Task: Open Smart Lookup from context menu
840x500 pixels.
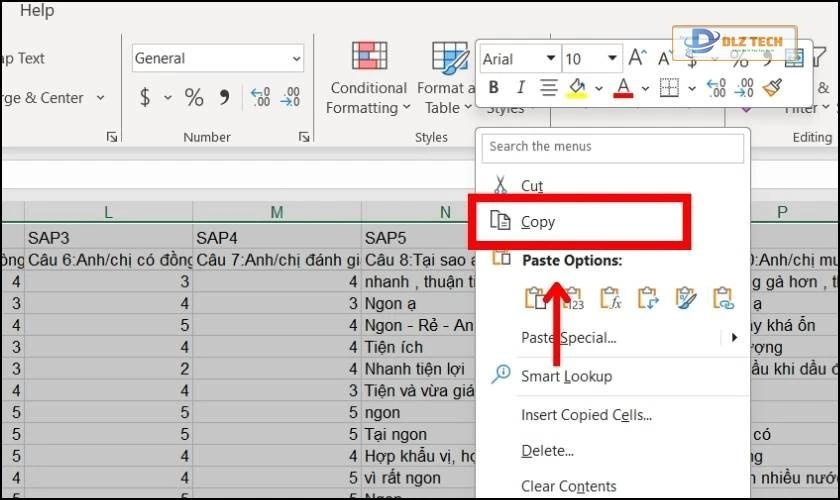Action: 566,376
